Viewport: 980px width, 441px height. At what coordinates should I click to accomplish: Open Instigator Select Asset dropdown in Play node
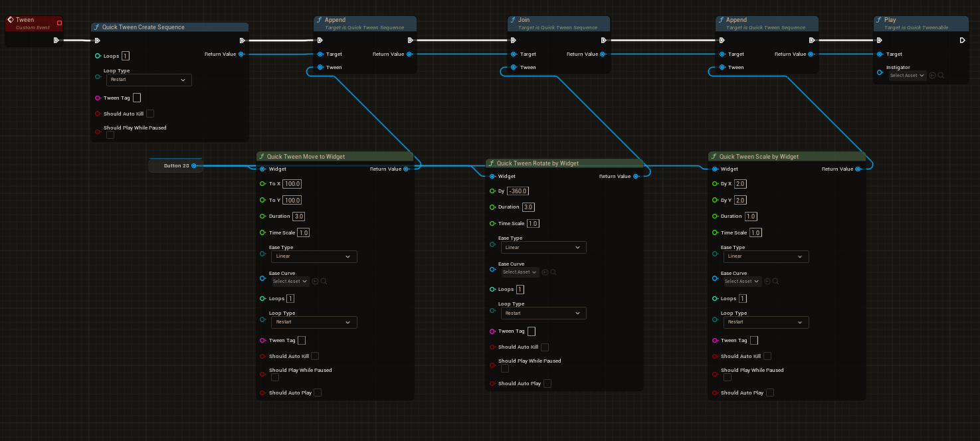click(907, 76)
